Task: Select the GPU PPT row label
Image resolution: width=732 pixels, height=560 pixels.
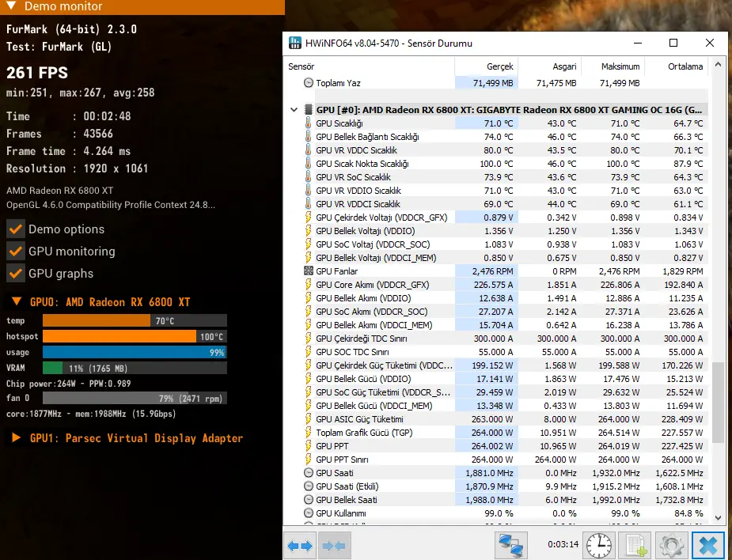Action: click(332, 446)
